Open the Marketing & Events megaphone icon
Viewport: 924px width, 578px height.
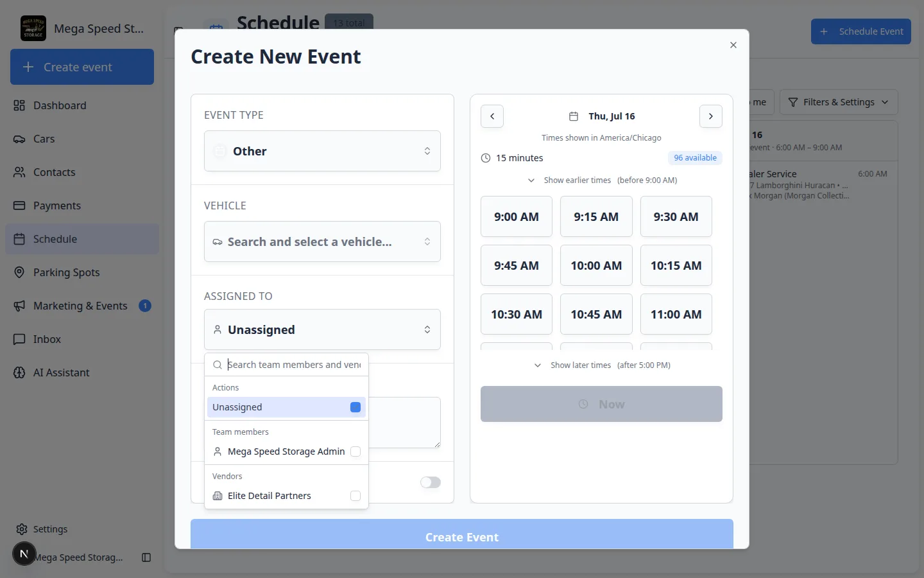(20, 306)
